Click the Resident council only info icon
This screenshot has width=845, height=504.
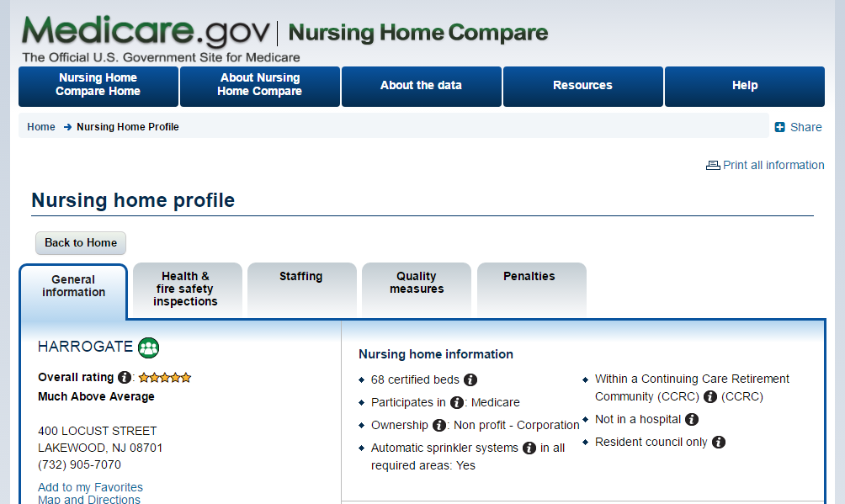point(719,442)
